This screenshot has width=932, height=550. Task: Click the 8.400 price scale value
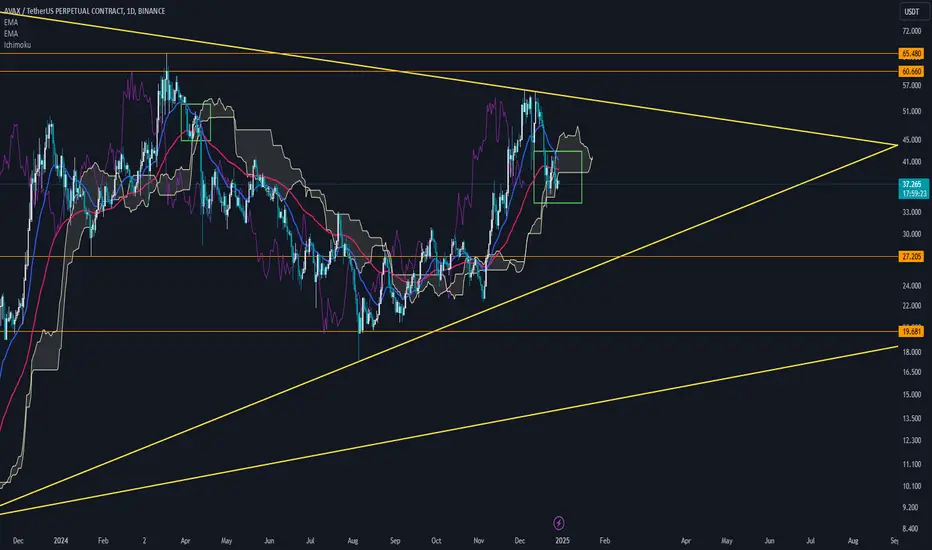[911, 529]
